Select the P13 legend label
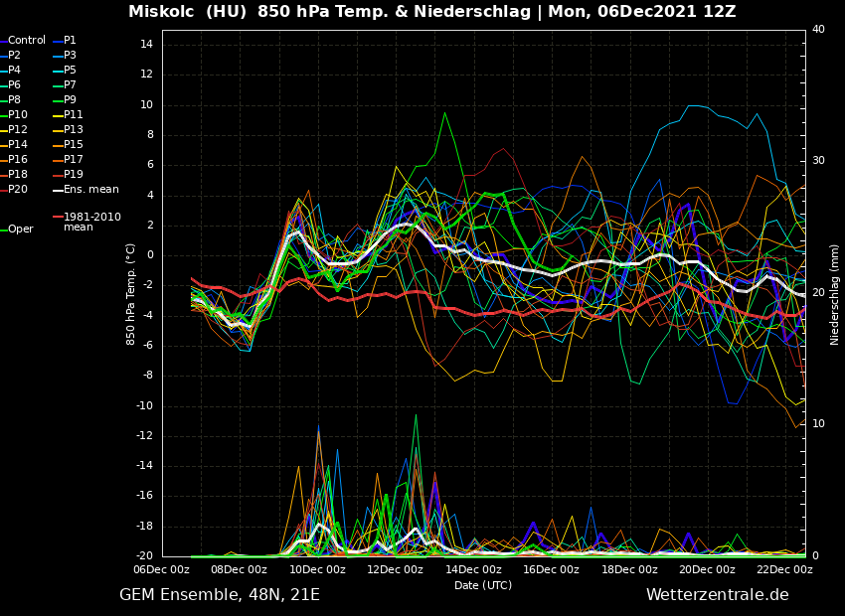 (74, 130)
